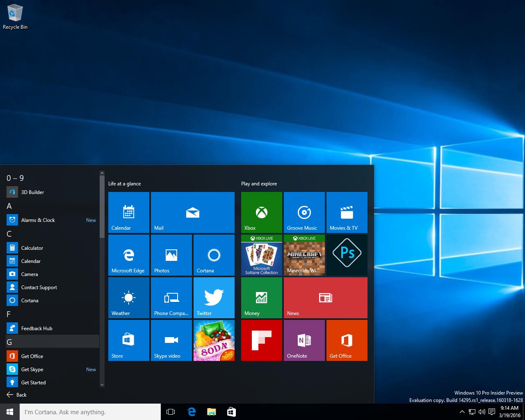Open File Explorer from taskbar
Image resolution: width=525 pixels, height=420 pixels.
tap(211, 412)
